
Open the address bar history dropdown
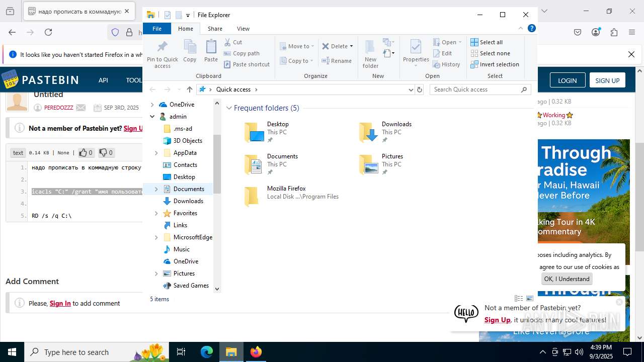411,89
